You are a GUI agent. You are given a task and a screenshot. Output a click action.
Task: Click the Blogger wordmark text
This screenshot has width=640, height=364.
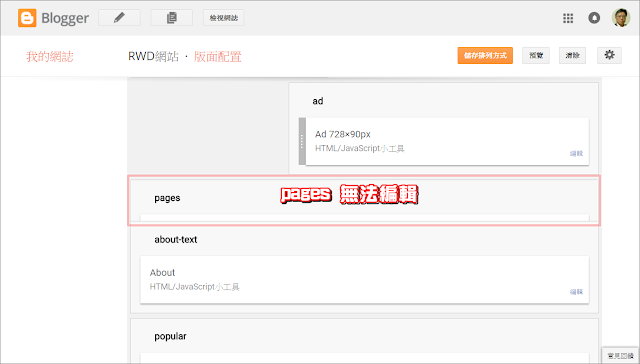pos(65,18)
